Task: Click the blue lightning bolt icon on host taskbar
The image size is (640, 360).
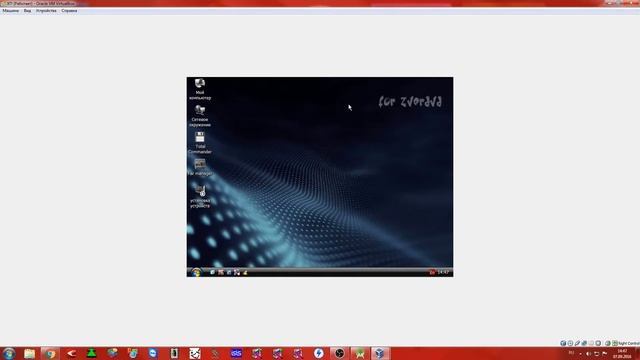Action: pos(319,353)
